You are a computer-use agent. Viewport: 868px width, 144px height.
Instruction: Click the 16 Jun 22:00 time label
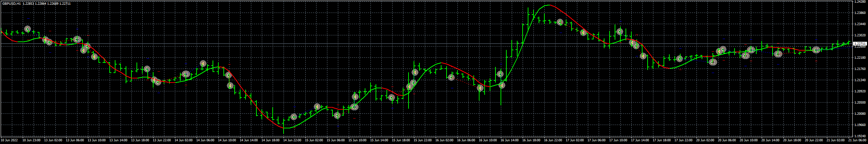click(553, 140)
